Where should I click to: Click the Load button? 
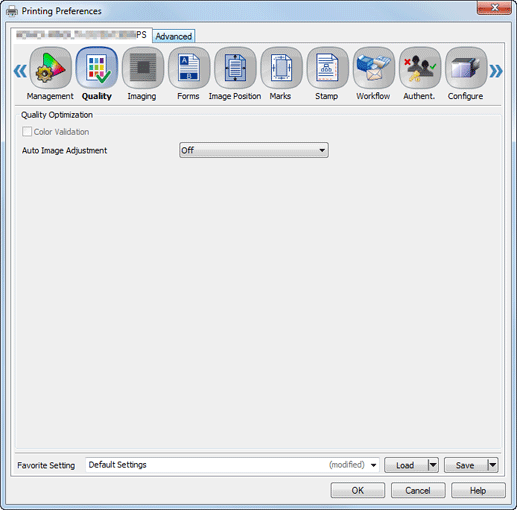tap(406, 465)
